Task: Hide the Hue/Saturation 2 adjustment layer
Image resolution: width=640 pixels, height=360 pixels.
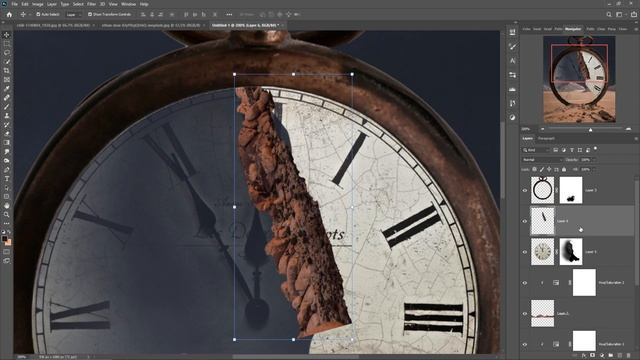Action: coord(525,282)
